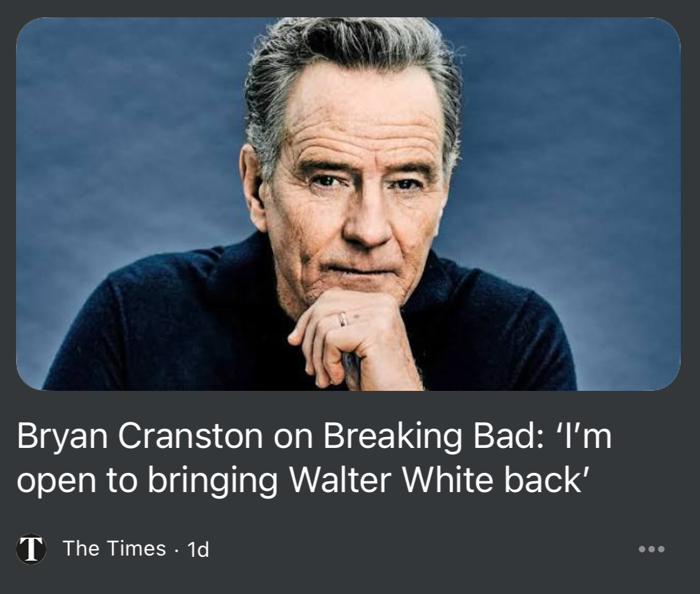Click the letter T inside the Times logo

click(31, 549)
